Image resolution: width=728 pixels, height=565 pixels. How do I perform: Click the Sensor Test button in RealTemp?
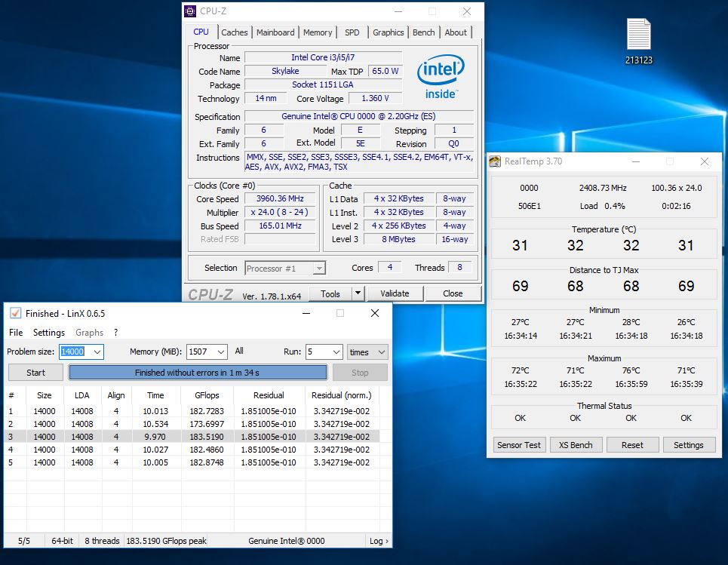tap(519, 445)
